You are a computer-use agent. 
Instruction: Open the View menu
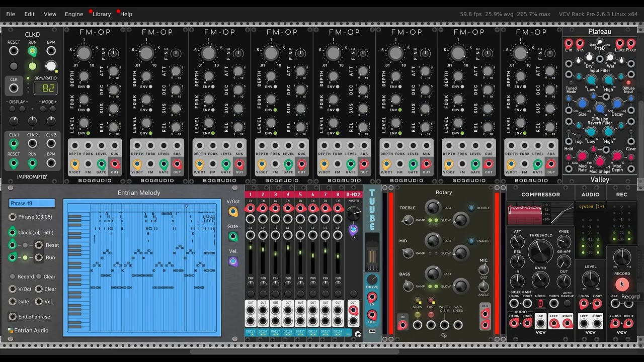coord(50,14)
